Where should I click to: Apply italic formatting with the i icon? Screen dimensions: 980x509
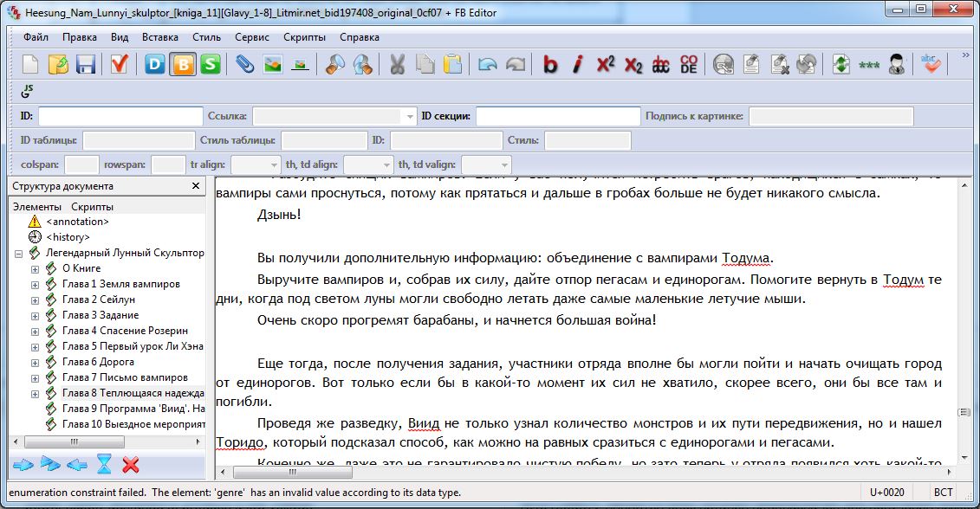578,64
